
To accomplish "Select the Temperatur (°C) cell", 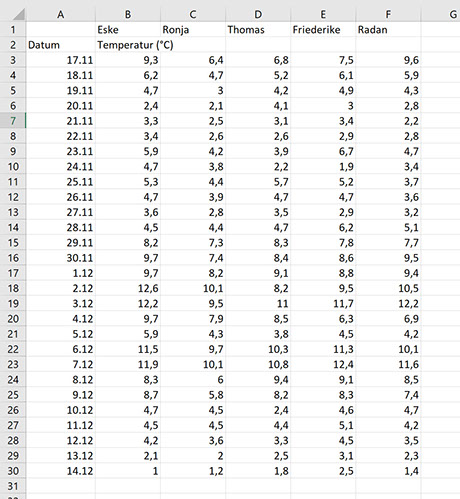I will point(135,45).
